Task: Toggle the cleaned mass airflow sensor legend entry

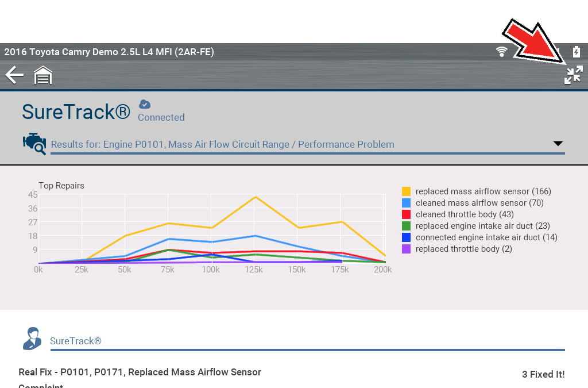Action: (x=479, y=203)
